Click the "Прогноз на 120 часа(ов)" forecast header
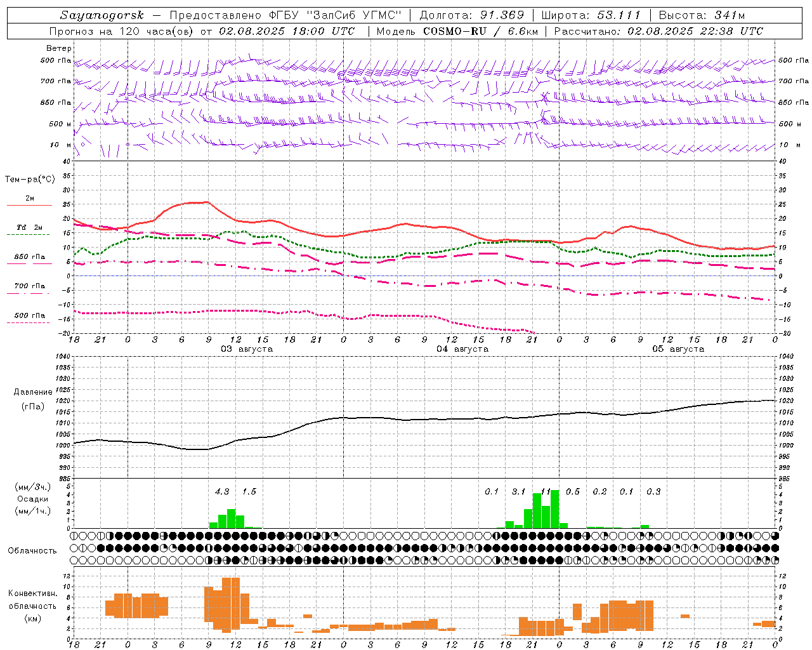This screenshot has width=812, height=650. [122, 31]
